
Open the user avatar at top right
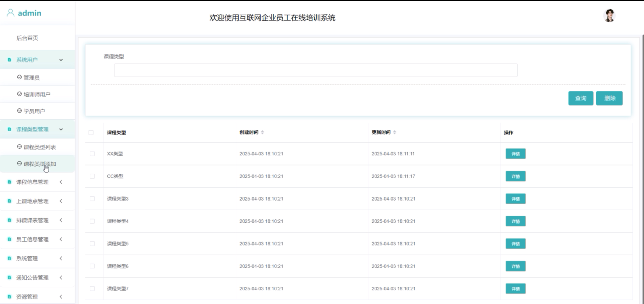[x=609, y=16]
